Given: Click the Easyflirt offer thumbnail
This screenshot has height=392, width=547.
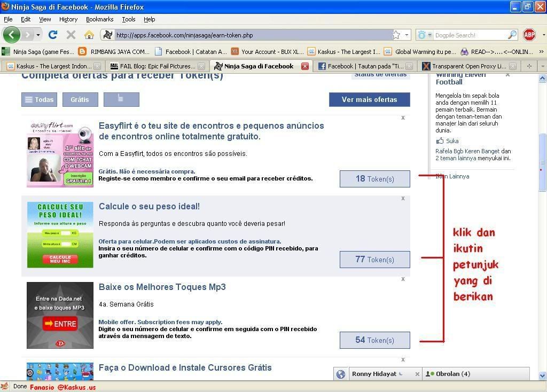Looking at the screenshot, I should tap(60, 154).
